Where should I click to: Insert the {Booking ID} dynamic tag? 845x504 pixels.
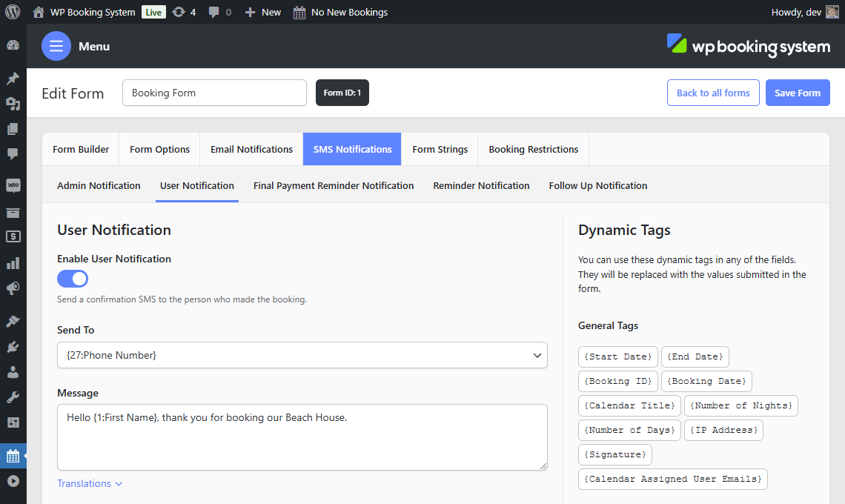click(x=617, y=381)
